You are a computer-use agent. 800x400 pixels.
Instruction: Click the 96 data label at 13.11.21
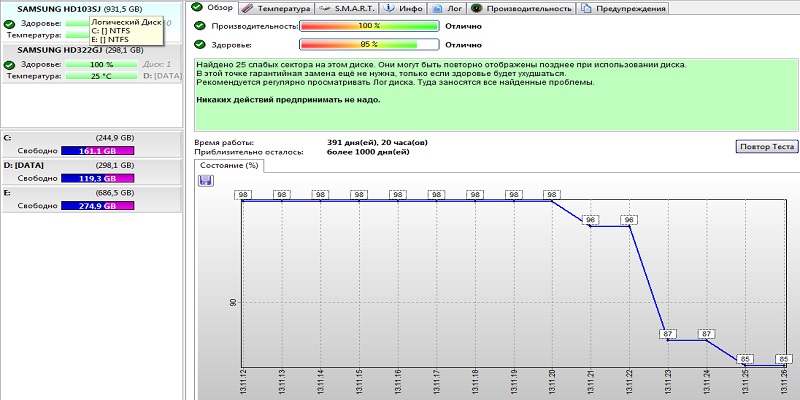(x=590, y=220)
